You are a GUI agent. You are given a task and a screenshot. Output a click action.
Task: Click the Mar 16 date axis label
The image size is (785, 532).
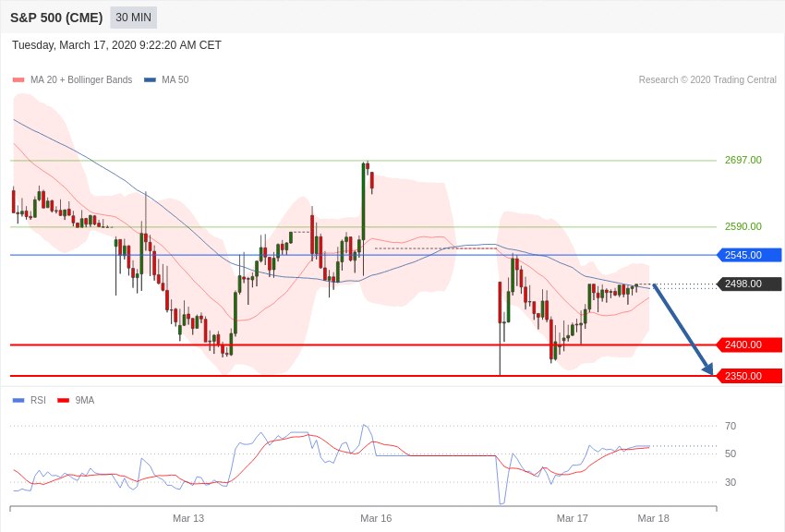pos(376,518)
